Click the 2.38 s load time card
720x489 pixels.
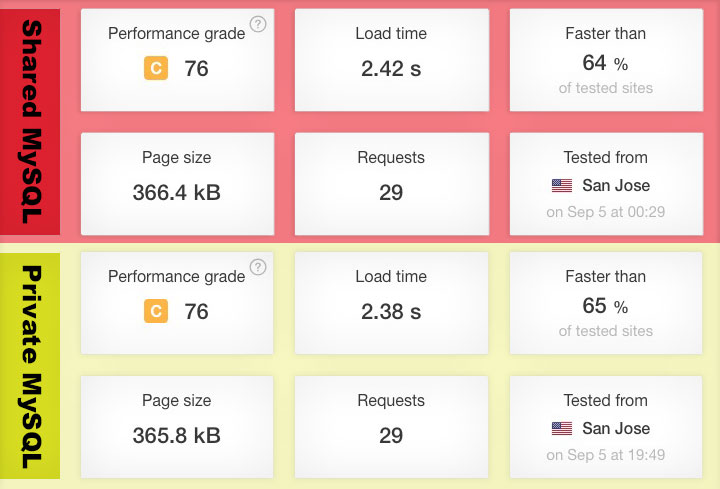[x=392, y=303]
